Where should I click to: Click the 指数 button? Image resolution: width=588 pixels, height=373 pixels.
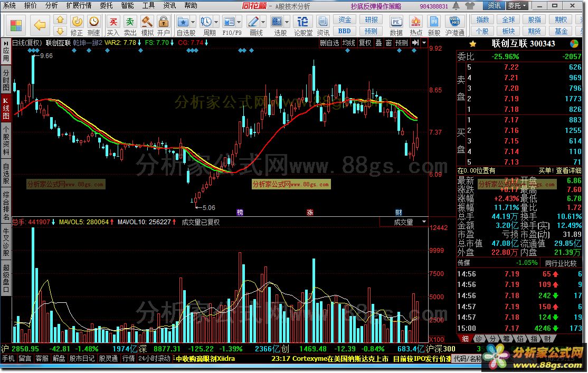[x=482, y=20]
